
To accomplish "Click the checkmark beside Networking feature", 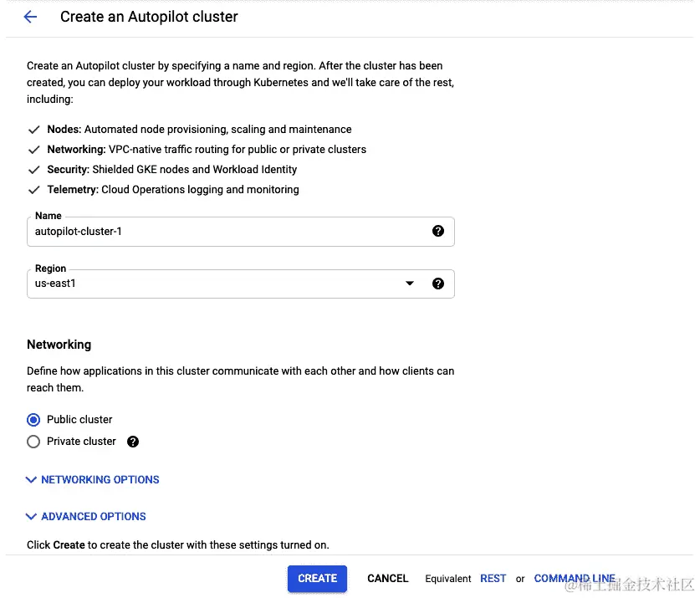I will (x=34, y=150).
